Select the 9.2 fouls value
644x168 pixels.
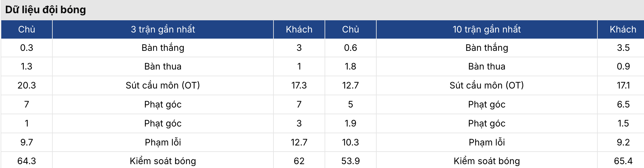tap(623, 142)
